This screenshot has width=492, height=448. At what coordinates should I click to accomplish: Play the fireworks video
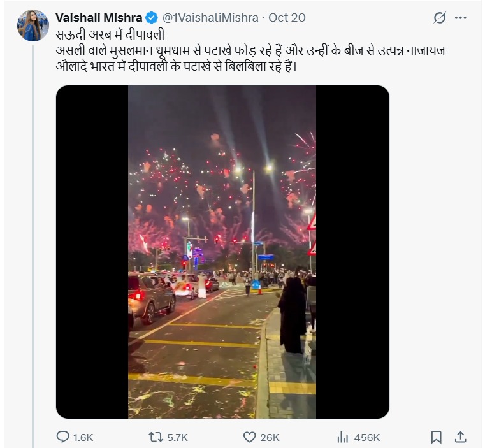222,252
